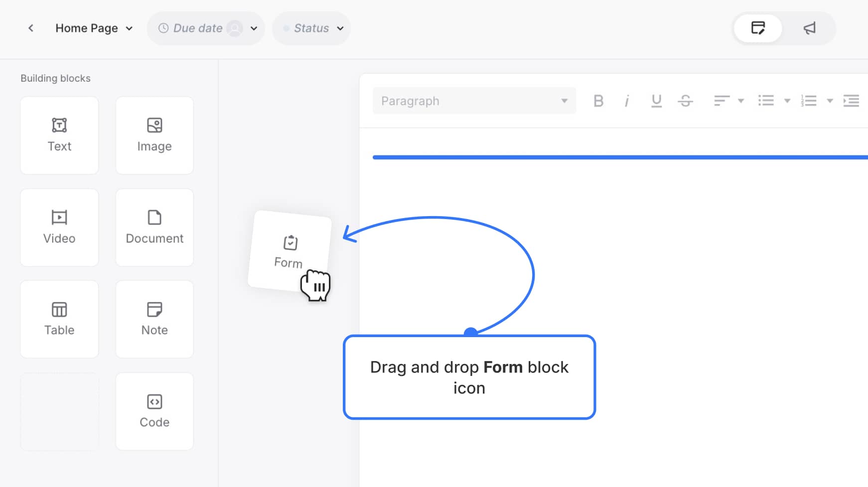Click the assignee avatar icon
This screenshot has height=487, width=868.
[x=235, y=28]
